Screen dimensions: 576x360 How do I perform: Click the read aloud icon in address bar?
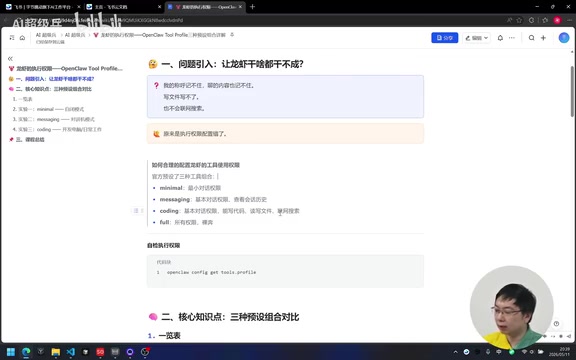tap(509, 20)
